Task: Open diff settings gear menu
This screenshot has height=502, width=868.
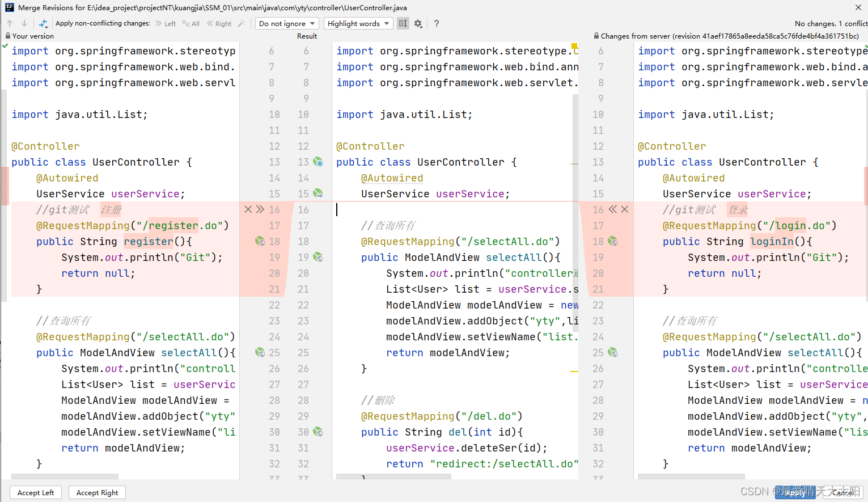Action: point(418,23)
